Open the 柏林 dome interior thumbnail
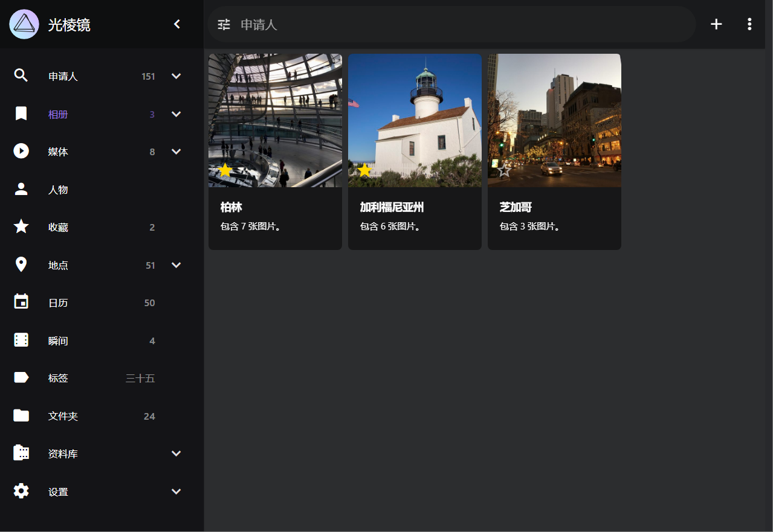Image resolution: width=773 pixels, height=532 pixels. 275,120
